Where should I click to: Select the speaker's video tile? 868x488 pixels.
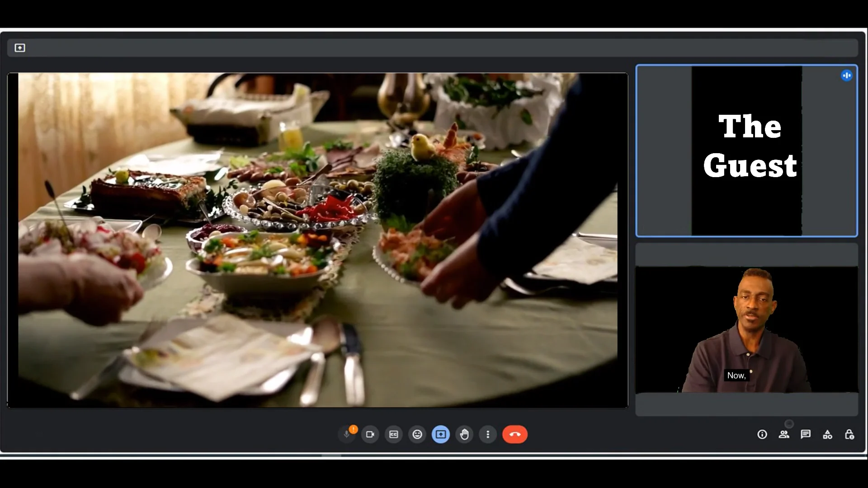click(747, 329)
